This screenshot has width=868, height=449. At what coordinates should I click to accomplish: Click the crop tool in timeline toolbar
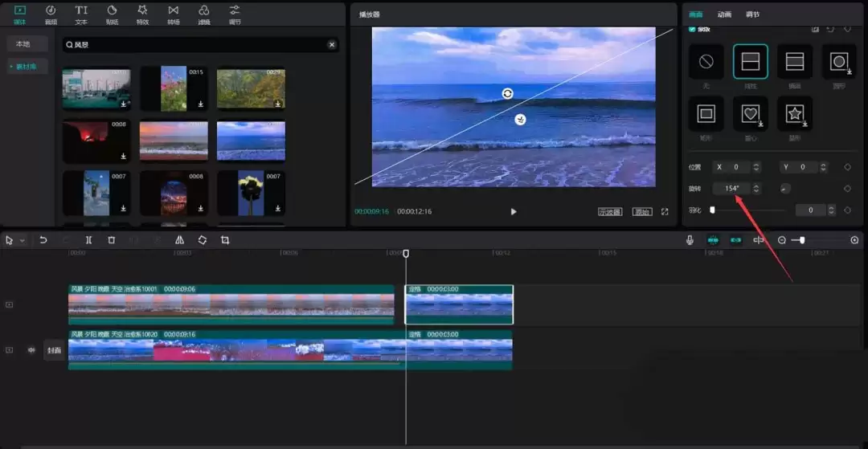(225, 240)
